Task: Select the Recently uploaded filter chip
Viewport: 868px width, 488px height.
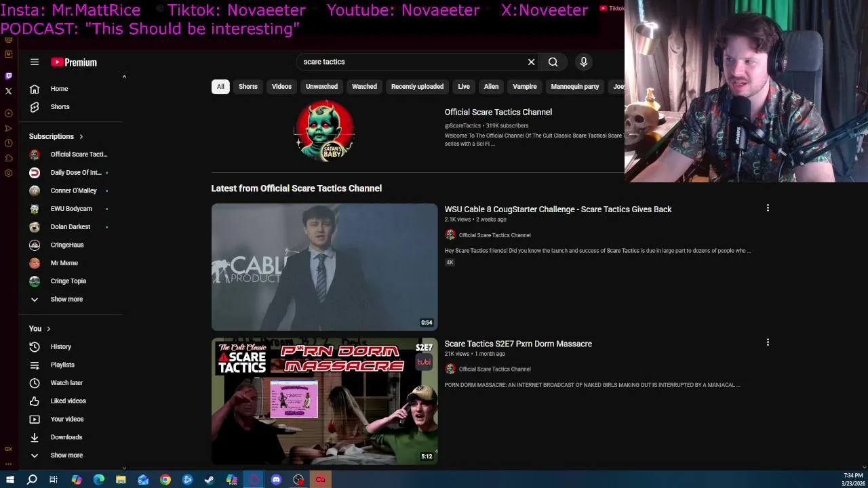Action: (x=417, y=87)
